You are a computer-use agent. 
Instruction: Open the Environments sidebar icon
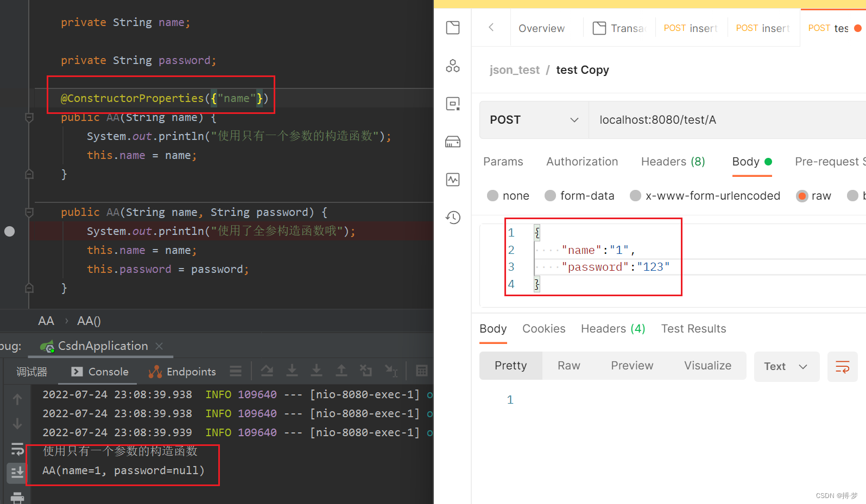(x=452, y=104)
